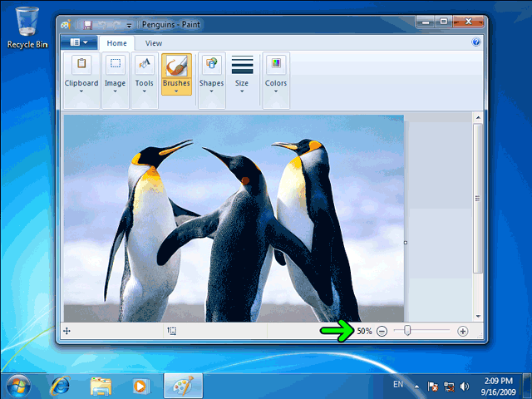Click the Image selection rectangle icon

pyautogui.click(x=116, y=64)
